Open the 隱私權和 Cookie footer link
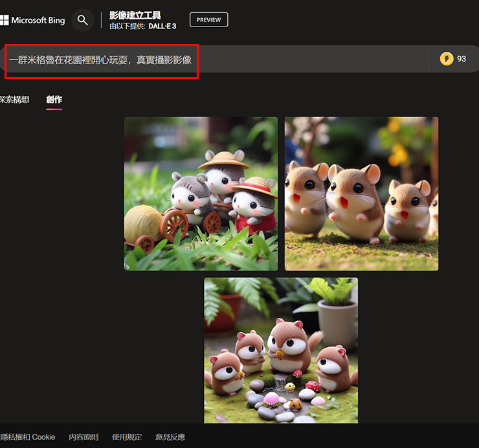The width and height of the screenshot is (479, 448). pyautogui.click(x=27, y=437)
